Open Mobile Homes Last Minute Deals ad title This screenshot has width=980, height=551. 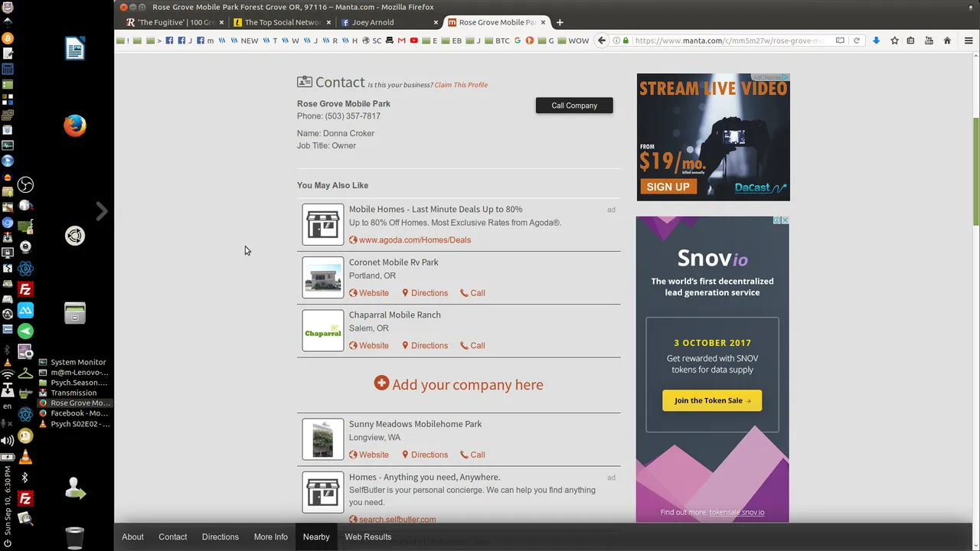[436, 209]
